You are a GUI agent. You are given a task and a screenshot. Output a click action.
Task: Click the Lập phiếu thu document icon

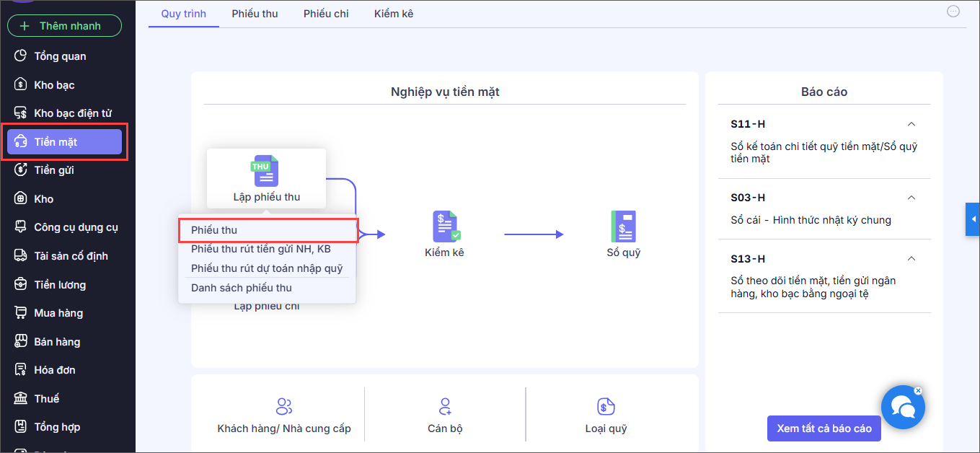pos(266,172)
